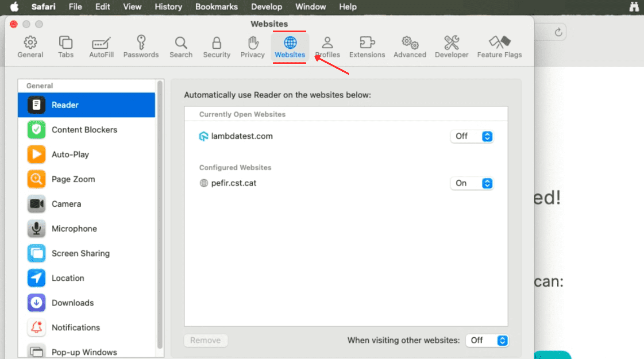644x359 pixels.
Task: Select Content Blockers in the sidebar
Action: (x=87, y=130)
